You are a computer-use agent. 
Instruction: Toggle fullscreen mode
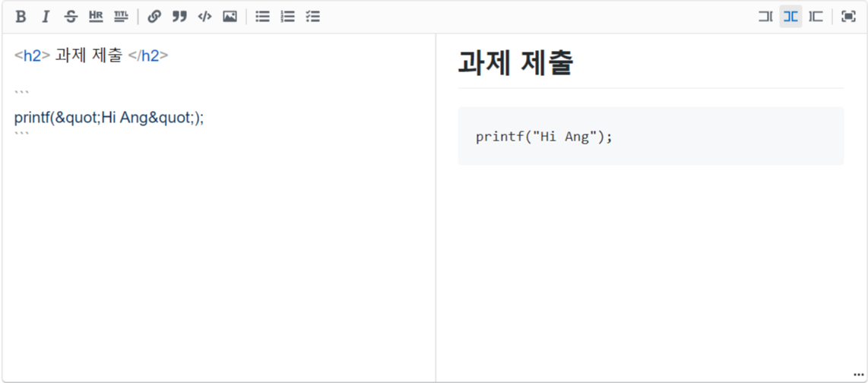[848, 17]
